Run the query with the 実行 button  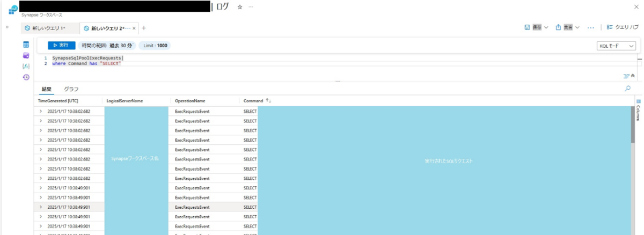point(61,46)
